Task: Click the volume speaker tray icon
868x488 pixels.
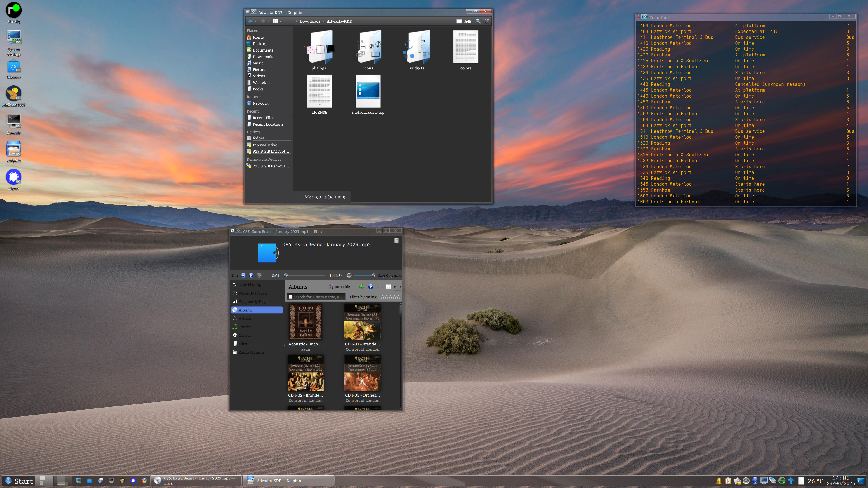Action: coord(746,481)
